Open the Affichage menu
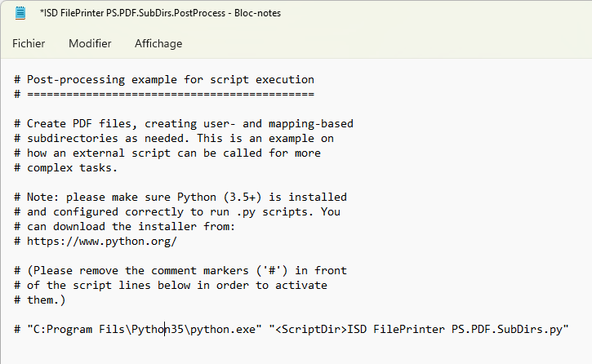Screen dimensions: 592x364 158,43
